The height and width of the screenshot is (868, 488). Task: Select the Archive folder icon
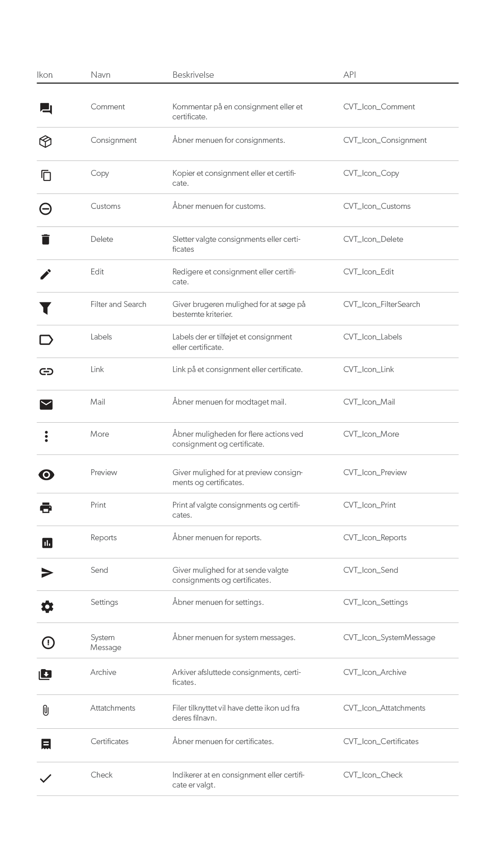coord(45,675)
